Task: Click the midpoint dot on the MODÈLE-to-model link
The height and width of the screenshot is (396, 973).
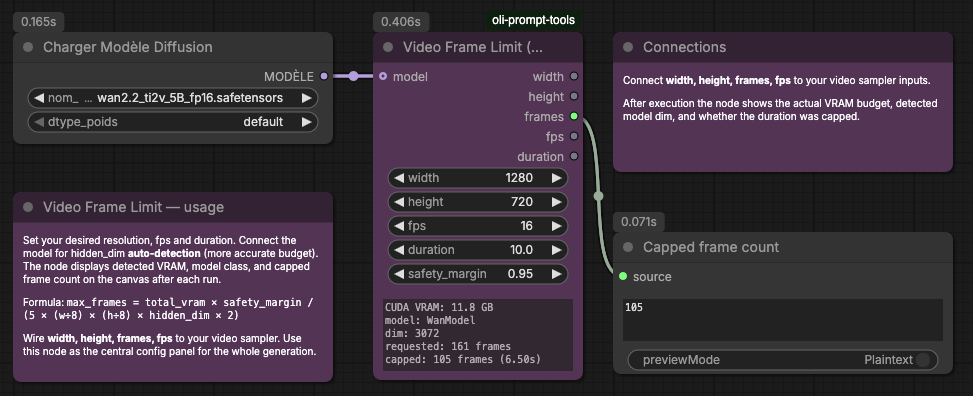Action: tap(353, 76)
